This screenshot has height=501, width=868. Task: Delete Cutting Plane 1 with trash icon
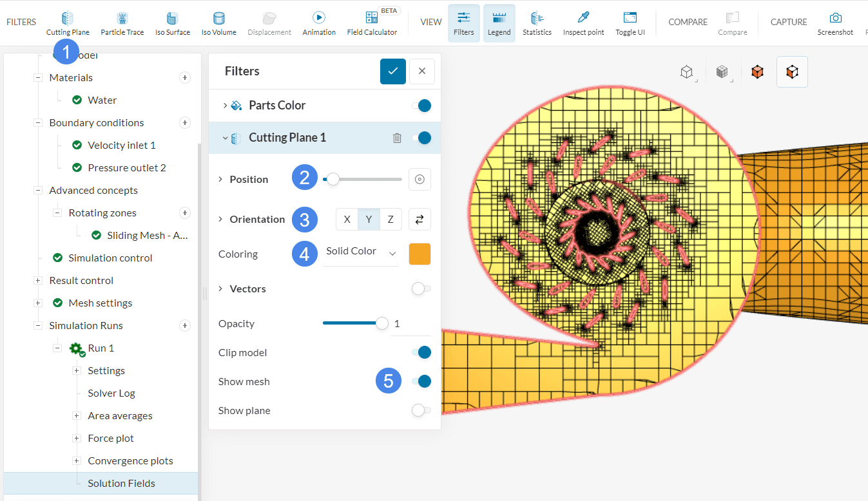[398, 138]
